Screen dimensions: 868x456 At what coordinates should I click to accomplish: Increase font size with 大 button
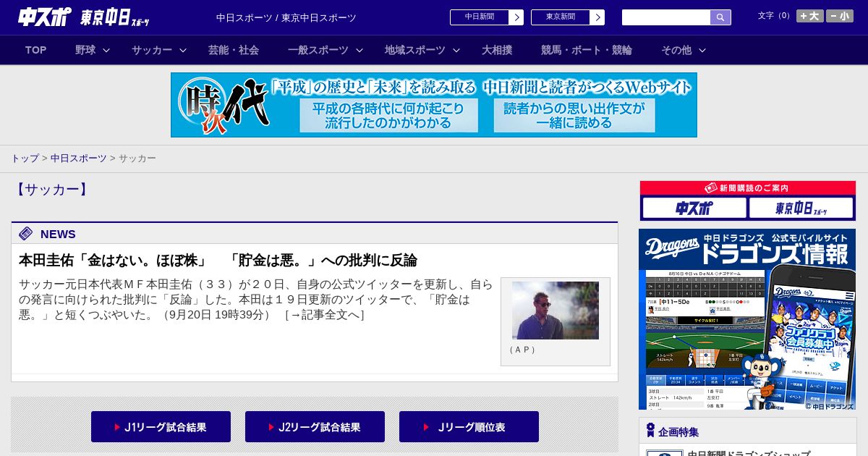(x=810, y=16)
